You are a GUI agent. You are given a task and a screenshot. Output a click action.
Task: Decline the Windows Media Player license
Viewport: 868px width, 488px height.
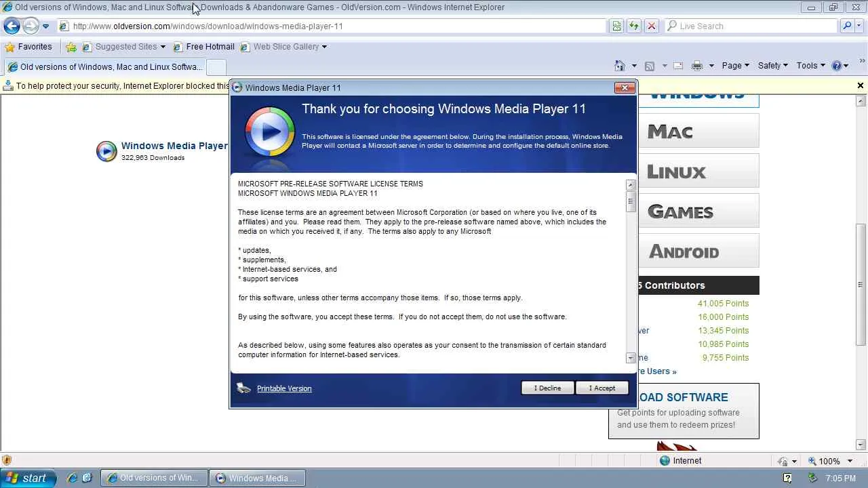547,388
